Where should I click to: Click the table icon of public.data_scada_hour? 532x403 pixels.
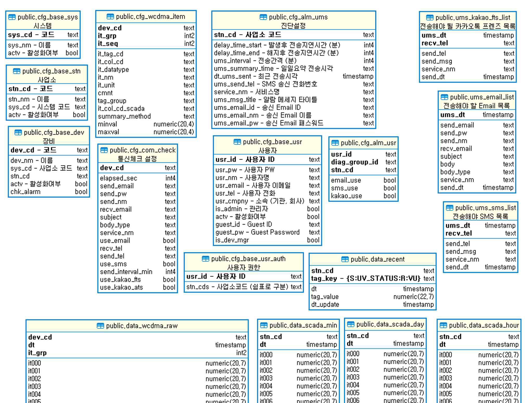tap(444, 326)
